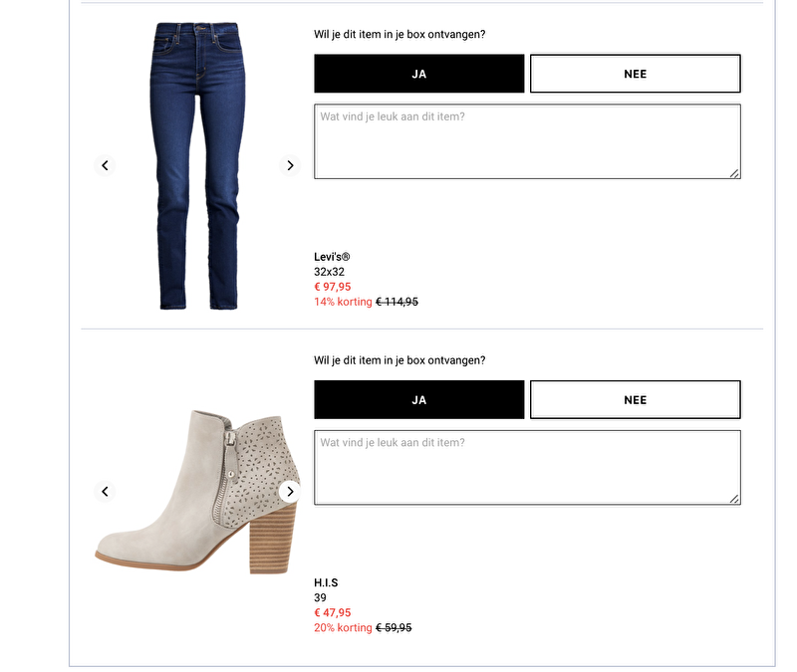Screen dimensions: 797x672
Task: Choose NEE for the Levi's jeans
Action: tap(635, 74)
